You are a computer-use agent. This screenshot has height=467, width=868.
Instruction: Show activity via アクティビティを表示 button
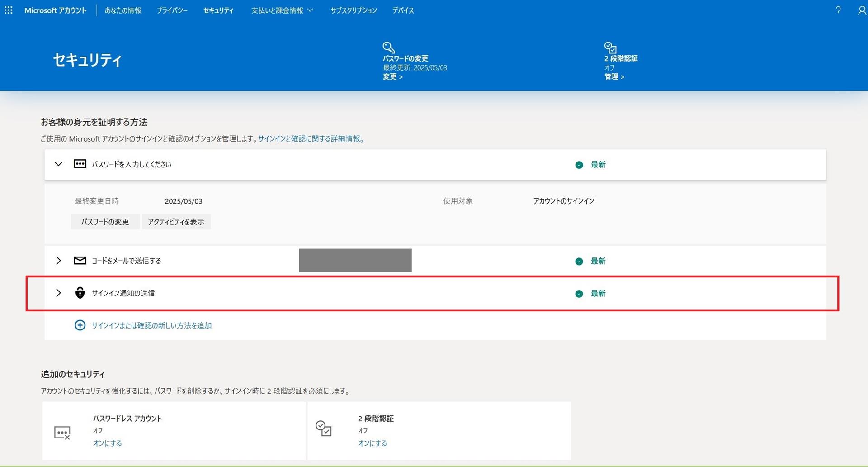coord(176,221)
